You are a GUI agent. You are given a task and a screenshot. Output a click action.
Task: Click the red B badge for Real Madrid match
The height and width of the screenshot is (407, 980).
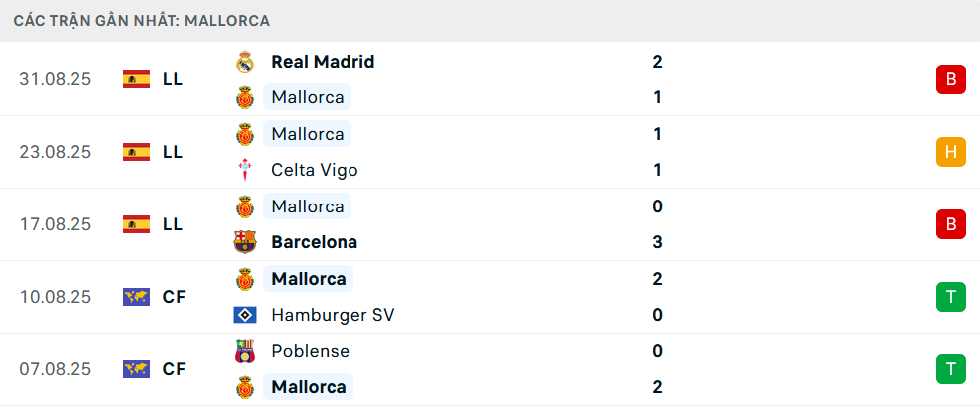click(950, 79)
